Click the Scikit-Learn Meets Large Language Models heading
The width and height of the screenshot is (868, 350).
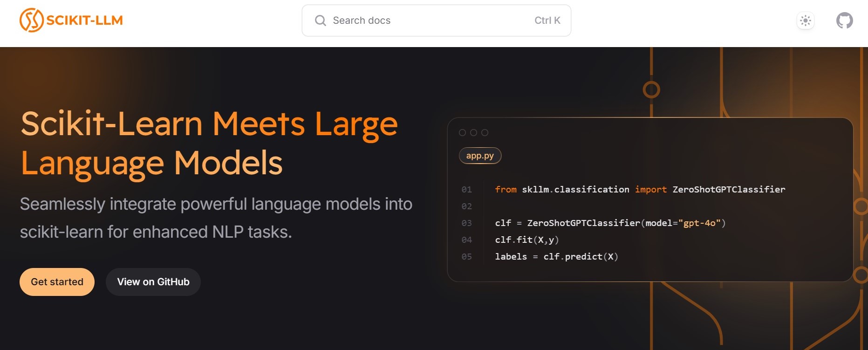(x=209, y=143)
